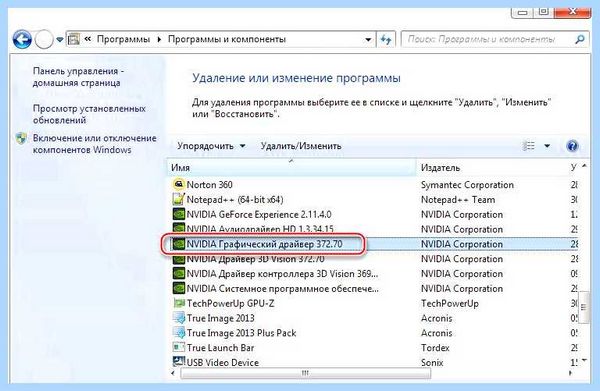Select NVIDIA GeForce Experience icon
Screen dimensions: 600x391
tap(178, 214)
